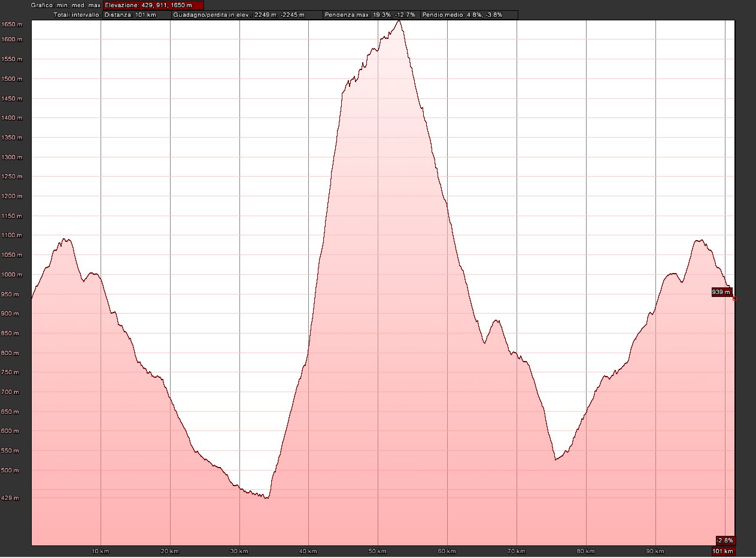Click the 1000 m label on elevation axis
The height and width of the screenshot is (558, 756).
tap(11, 275)
